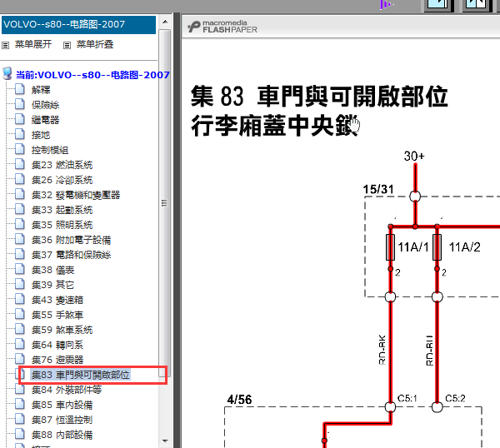The image size is (500, 448).
Task: Open the 接地 tree entry
Action: (x=41, y=135)
